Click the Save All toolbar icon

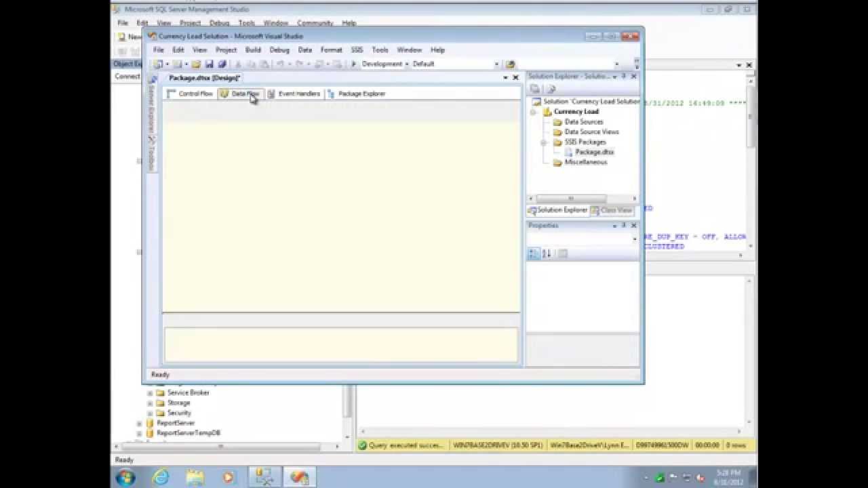222,64
